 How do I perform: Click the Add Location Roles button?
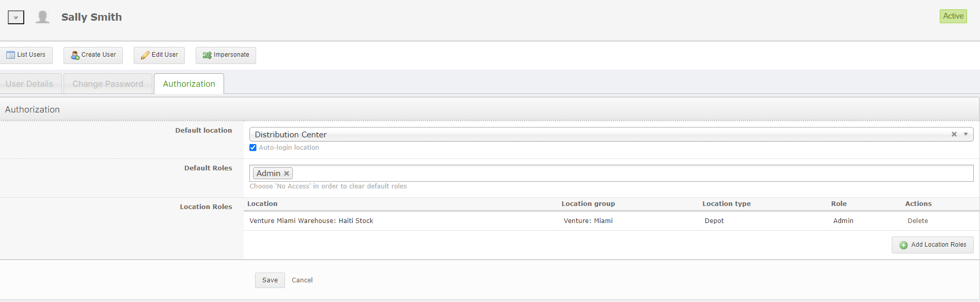[932, 245]
